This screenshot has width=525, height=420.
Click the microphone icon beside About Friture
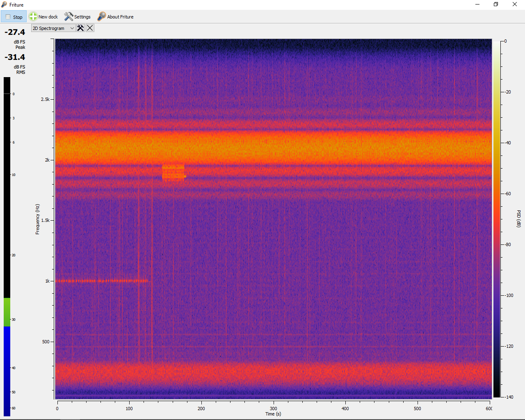pos(101,17)
